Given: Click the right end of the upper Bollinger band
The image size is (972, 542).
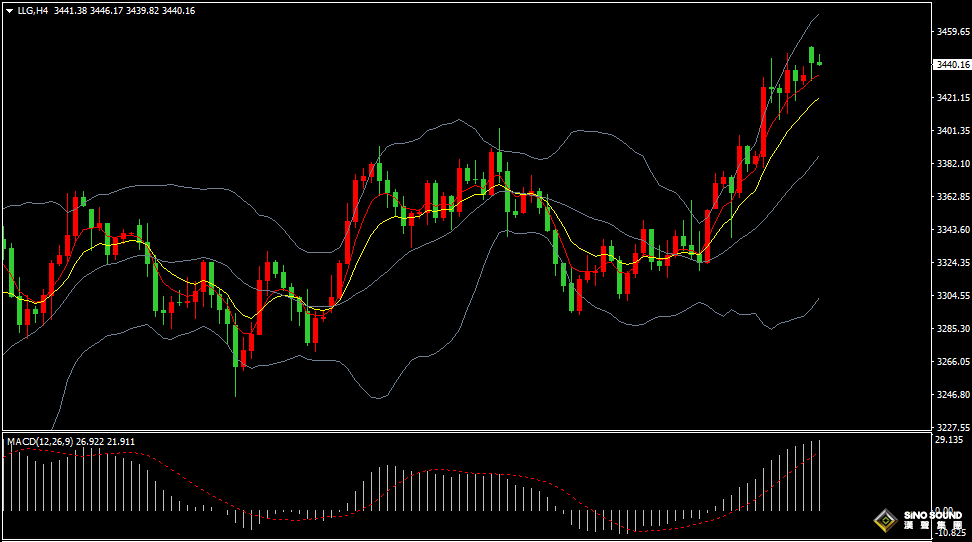Looking at the screenshot, I should tap(819, 16).
